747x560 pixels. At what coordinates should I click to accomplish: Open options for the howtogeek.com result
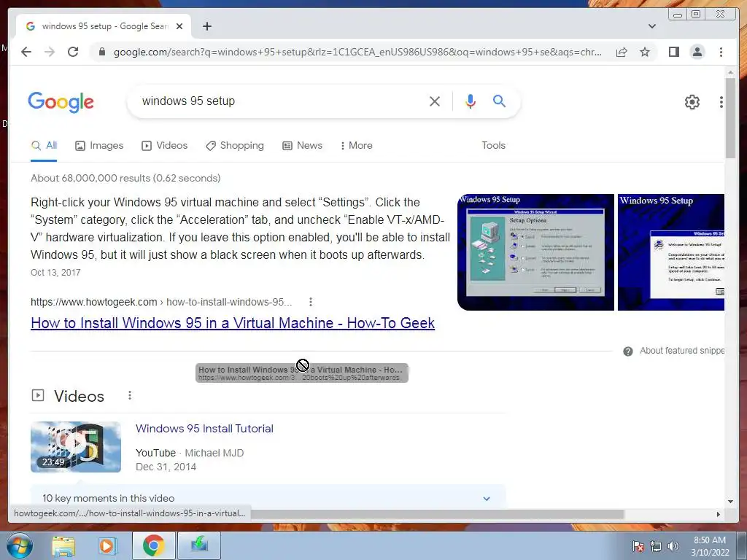(311, 302)
